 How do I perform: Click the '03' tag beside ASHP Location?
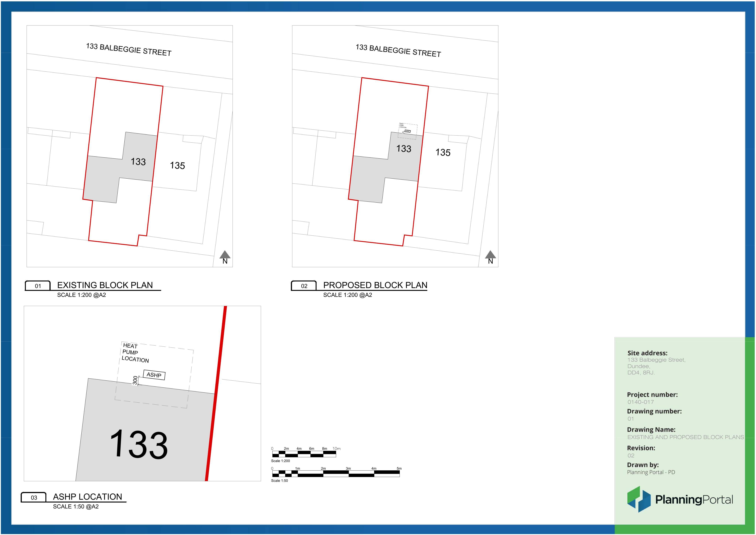tap(34, 498)
